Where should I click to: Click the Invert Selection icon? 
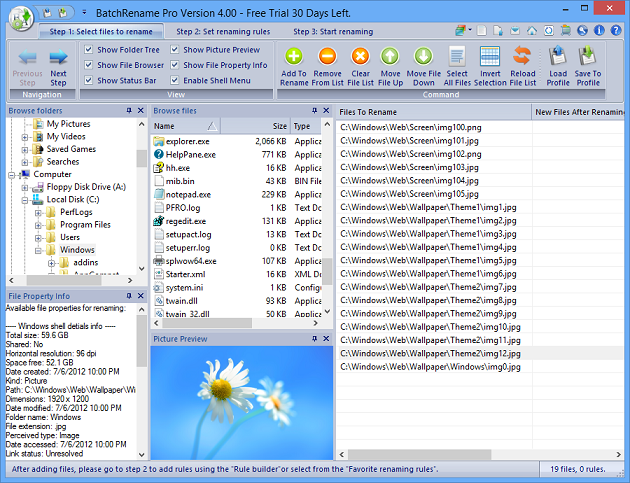click(490, 57)
